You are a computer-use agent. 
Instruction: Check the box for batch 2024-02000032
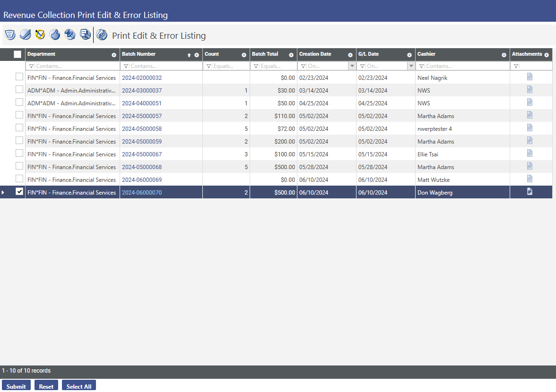click(19, 77)
